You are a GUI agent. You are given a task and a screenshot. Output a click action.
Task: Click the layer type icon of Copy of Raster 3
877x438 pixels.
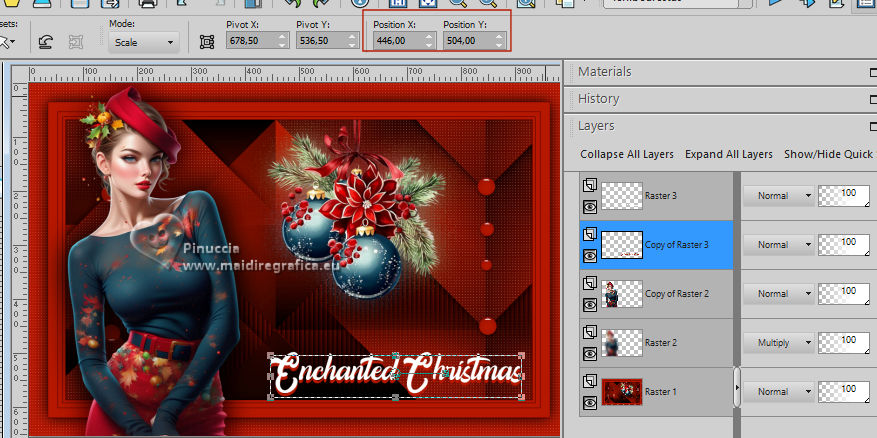tap(590, 234)
